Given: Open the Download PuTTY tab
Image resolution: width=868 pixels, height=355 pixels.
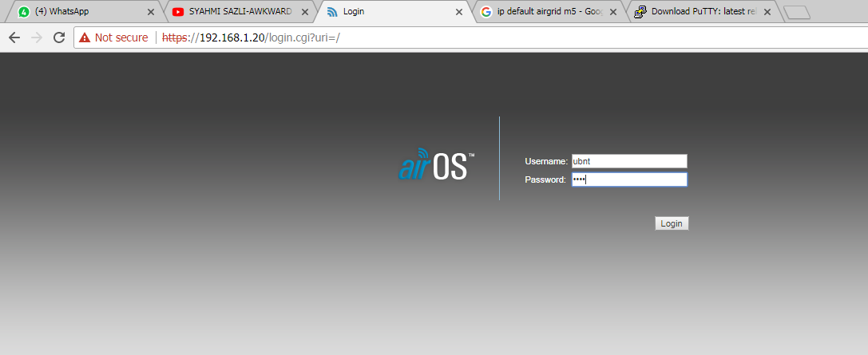Looking at the screenshot, I should 703,12.
